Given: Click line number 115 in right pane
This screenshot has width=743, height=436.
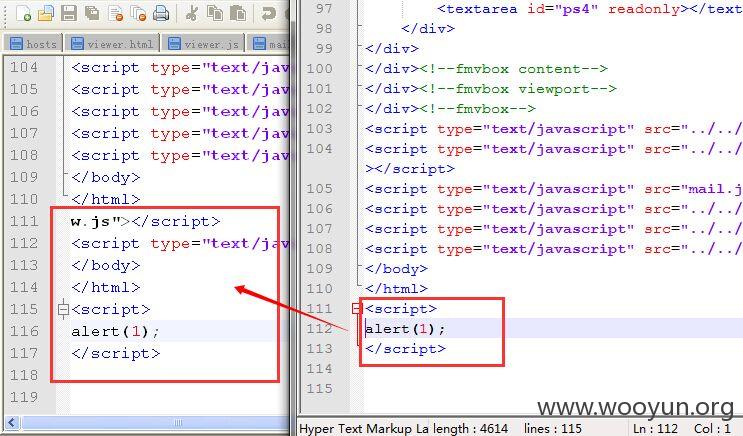Looking at the screenshot, I should [319, 389].
